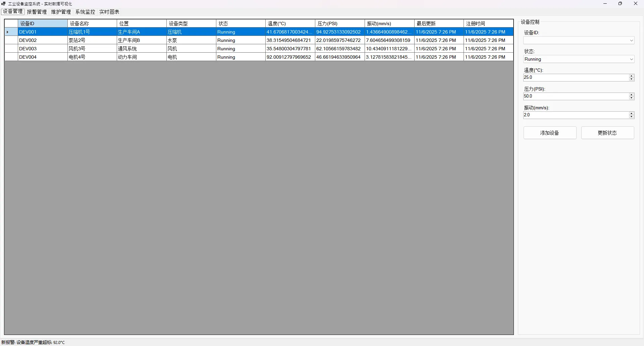This screenshot has height=346, width=644.
Task: Sort by the 最后更新 column header
Action: 439,23
